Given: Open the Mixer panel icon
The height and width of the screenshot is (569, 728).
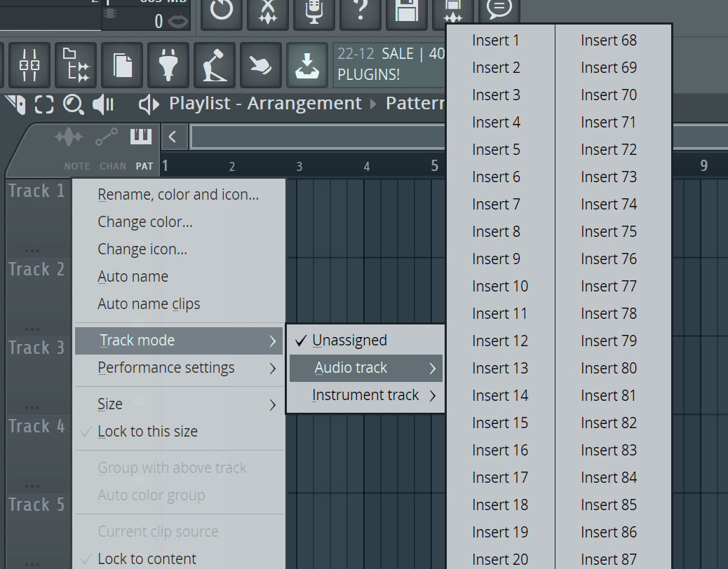Looking at the screenshot, I should coord(29,64).
